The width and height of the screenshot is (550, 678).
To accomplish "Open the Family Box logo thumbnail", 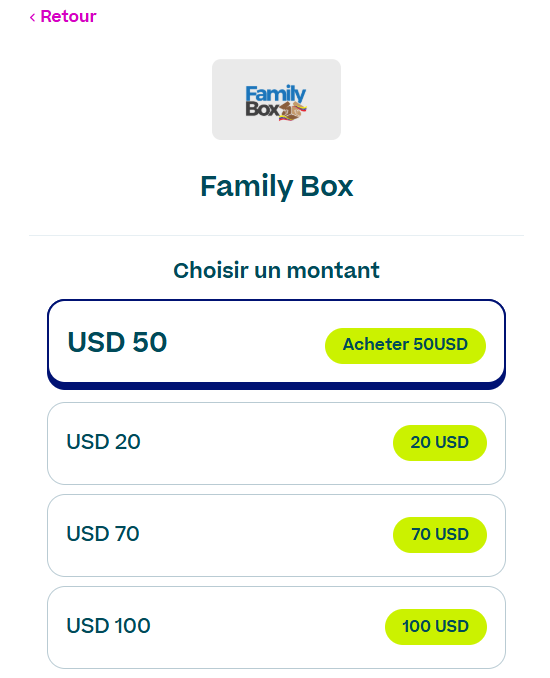I will click(x=276, y=99).
